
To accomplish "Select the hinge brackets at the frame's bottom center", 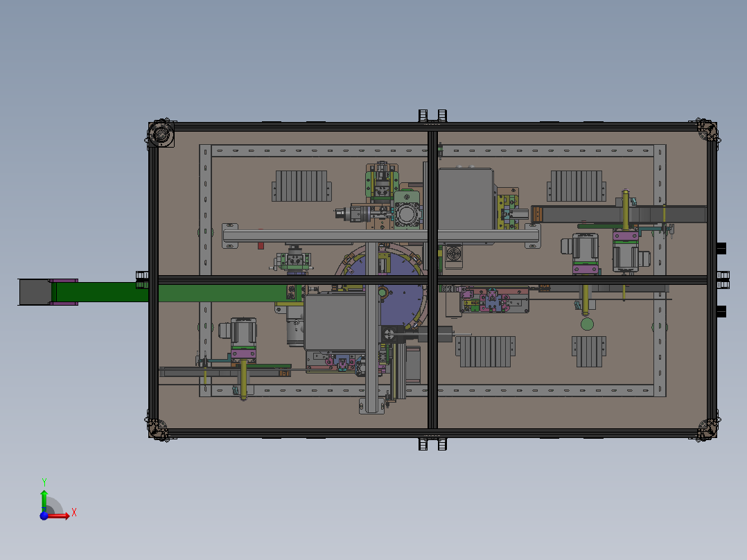I will click(432, 444).
